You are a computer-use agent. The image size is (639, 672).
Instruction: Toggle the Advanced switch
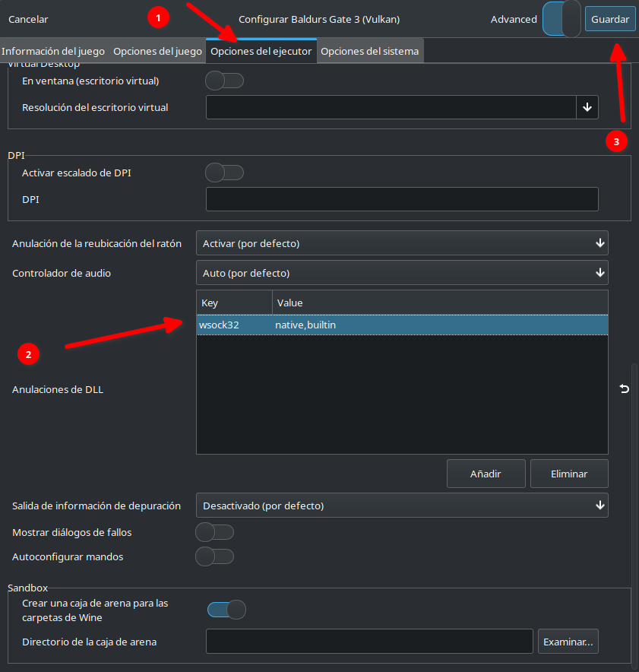point(561,19)
